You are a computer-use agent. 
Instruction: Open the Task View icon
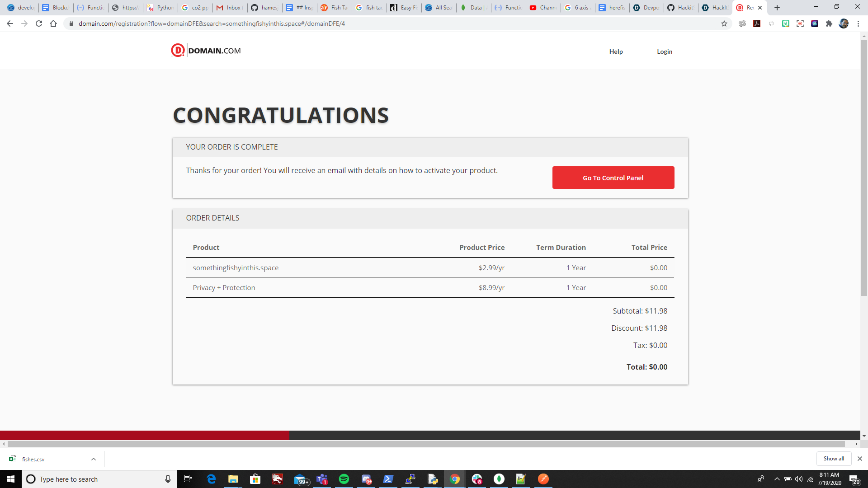tap(188, 479)
